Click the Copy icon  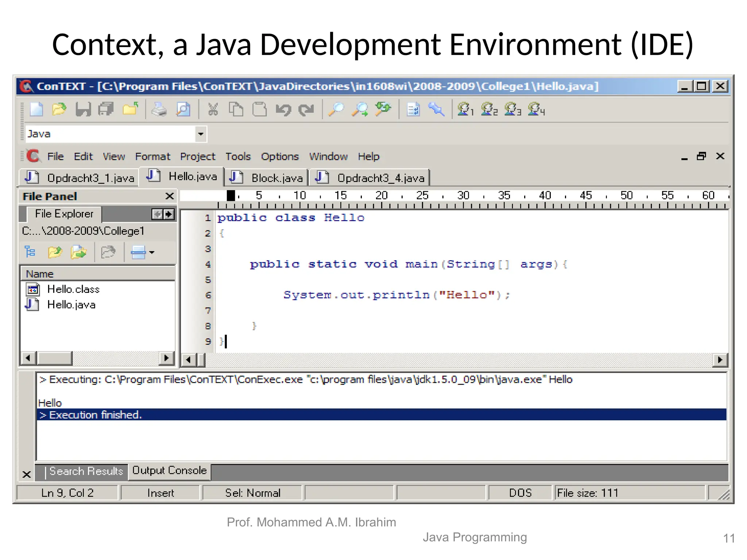click(x=236, y=109)
